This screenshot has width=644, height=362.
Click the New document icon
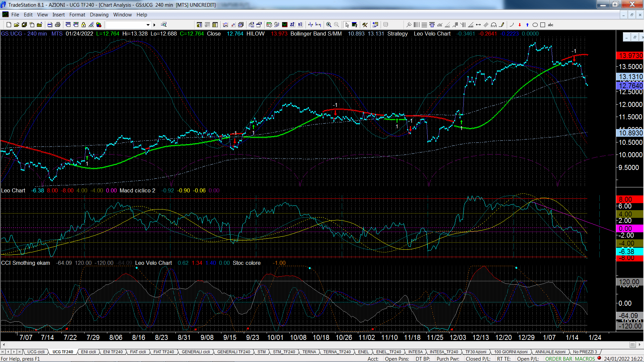click(9, 25)
